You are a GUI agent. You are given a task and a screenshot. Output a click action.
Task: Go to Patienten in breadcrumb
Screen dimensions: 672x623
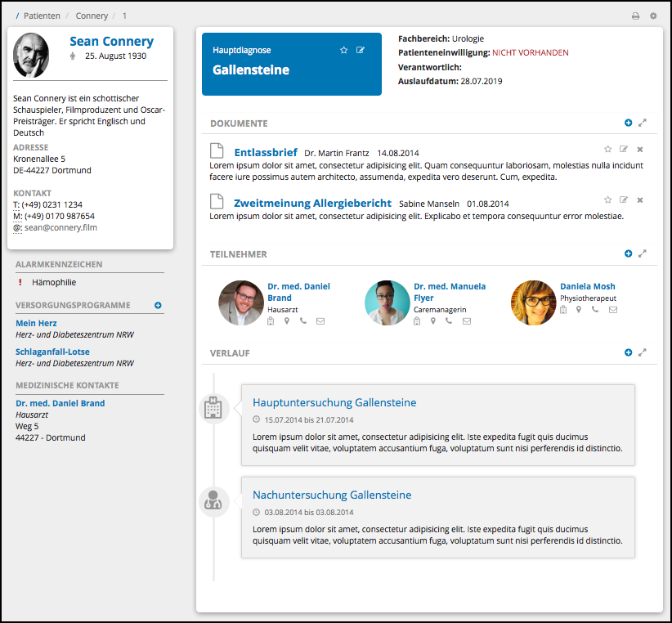42,16
